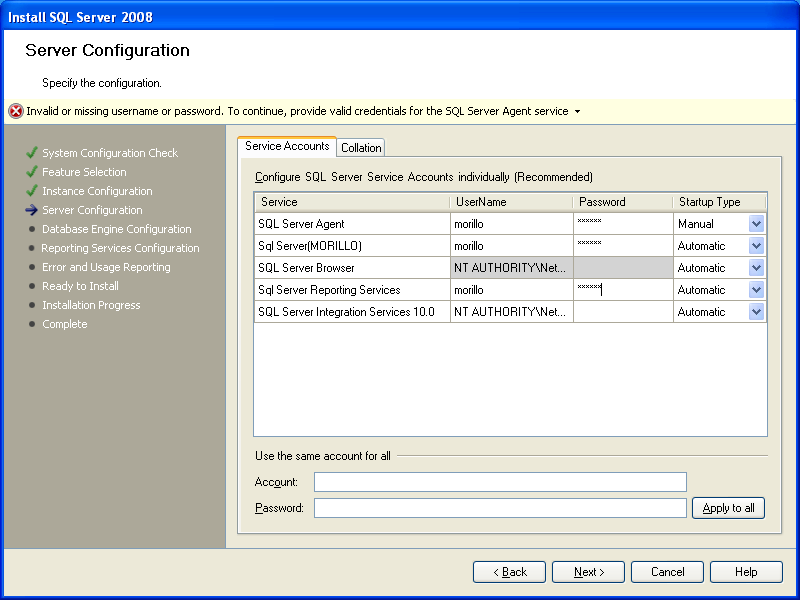Image resolution: width=800 pixels, height=600 pixels.
Task: Click the Server Configuration current-step arrow icon
Action: pos(32,210)
